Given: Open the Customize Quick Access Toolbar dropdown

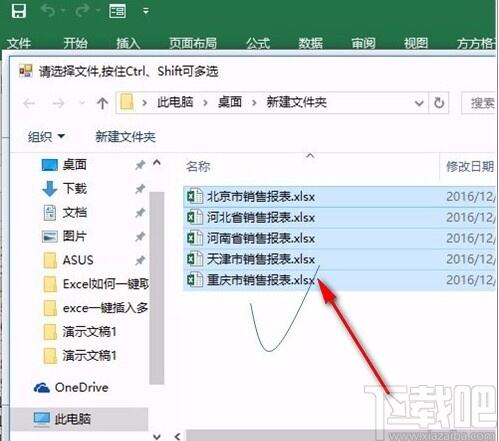Looking at the screenshot, I should click(146, 11).
